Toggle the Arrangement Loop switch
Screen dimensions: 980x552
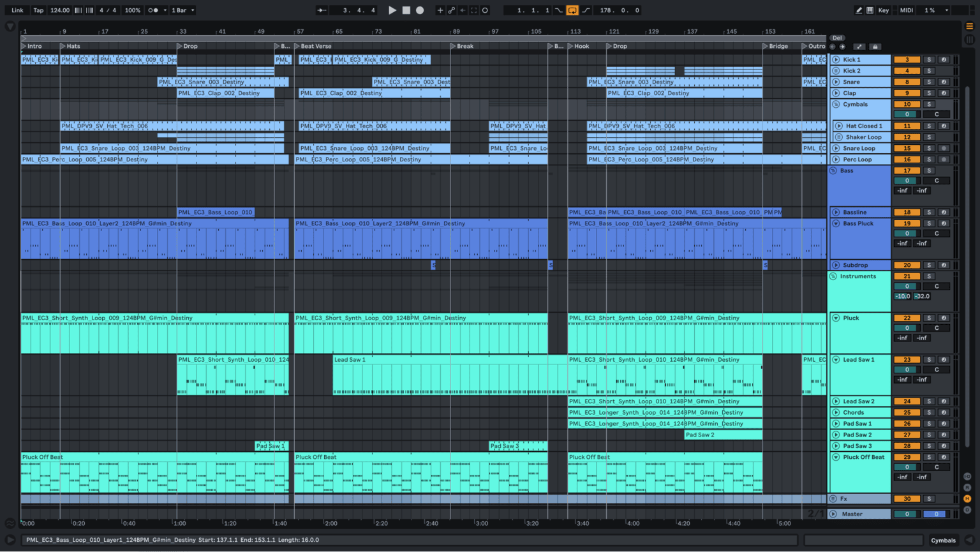[x=572, y=10]
